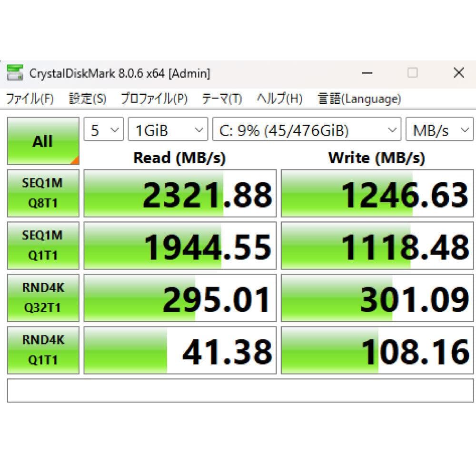Open the test size dropdown showing 1GiB

coord(168,129)
